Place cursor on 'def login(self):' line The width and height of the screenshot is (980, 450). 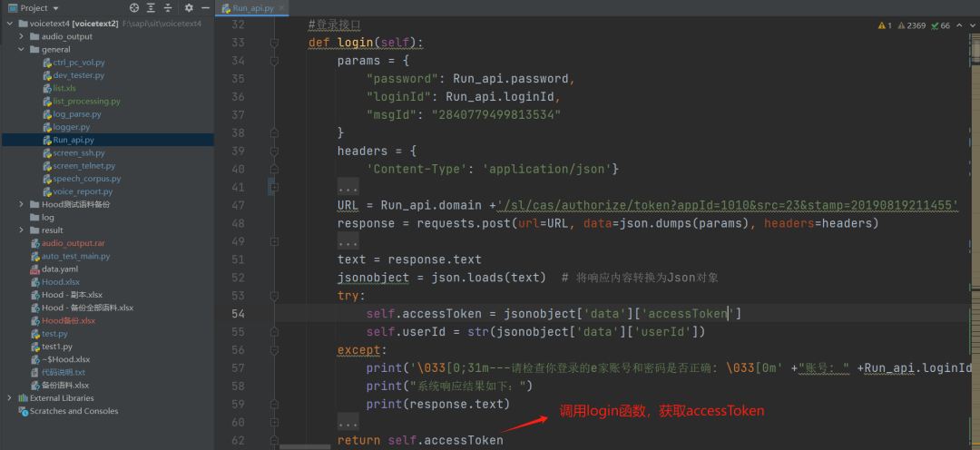pyautogui.click(x=367, y=43)
